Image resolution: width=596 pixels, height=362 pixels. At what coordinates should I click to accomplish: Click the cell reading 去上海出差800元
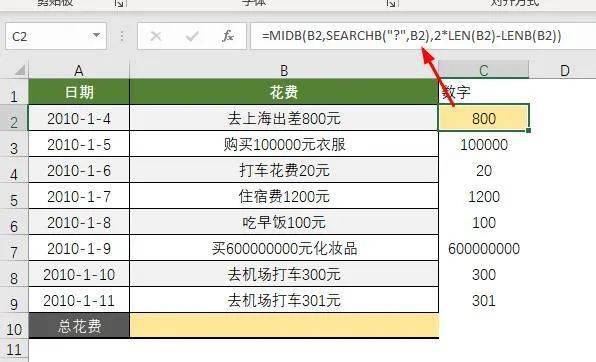click(x=284, y=118)
